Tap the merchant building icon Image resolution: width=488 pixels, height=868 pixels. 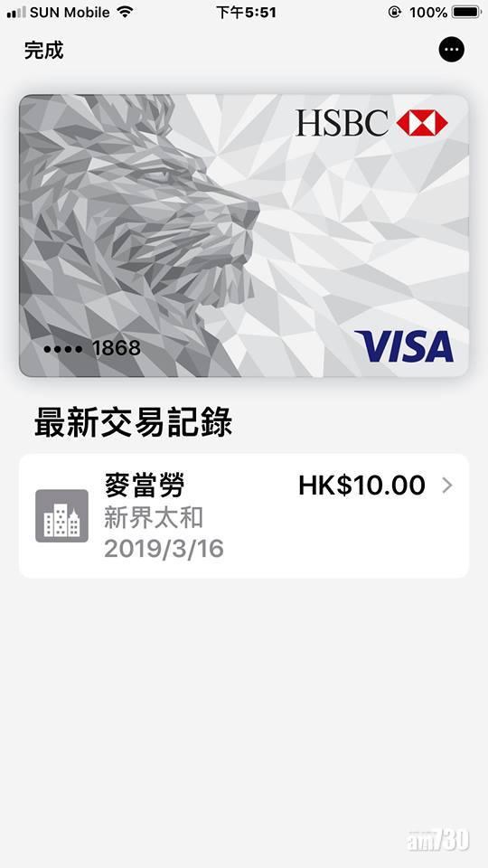[62, 516]
